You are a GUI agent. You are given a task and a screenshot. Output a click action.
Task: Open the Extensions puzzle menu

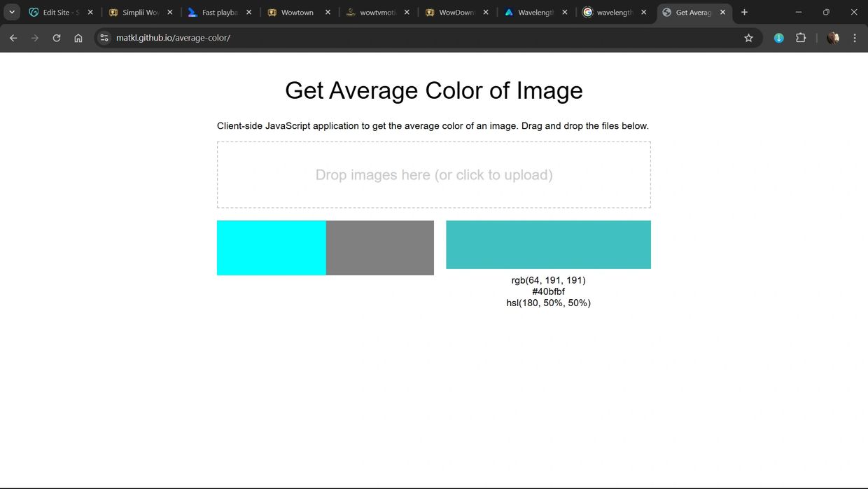(801, 38)
